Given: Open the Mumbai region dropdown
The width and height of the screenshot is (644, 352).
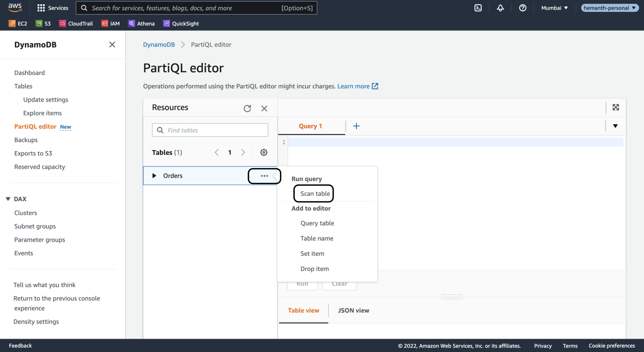Looking at the screenshot, I should click(x=554, y=8).
